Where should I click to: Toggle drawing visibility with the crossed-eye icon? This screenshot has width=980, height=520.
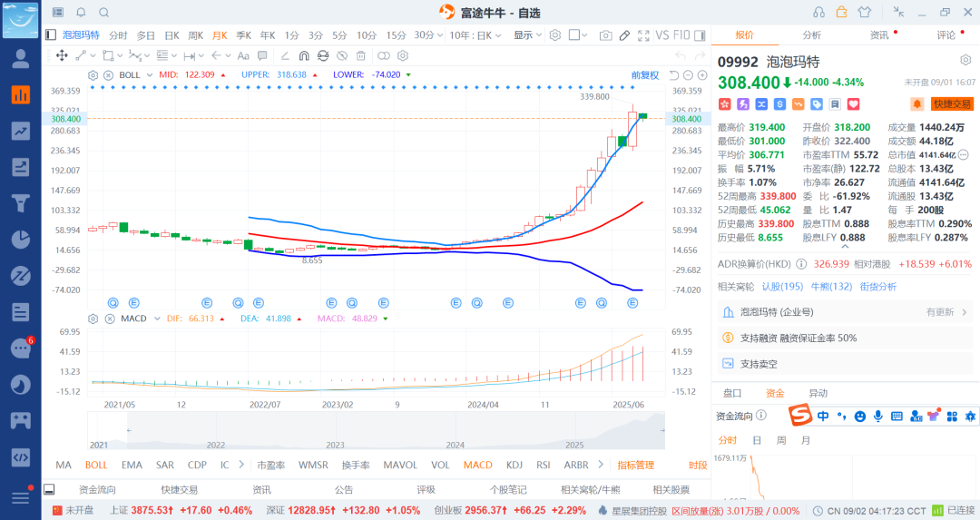click(x=342, y=55)
